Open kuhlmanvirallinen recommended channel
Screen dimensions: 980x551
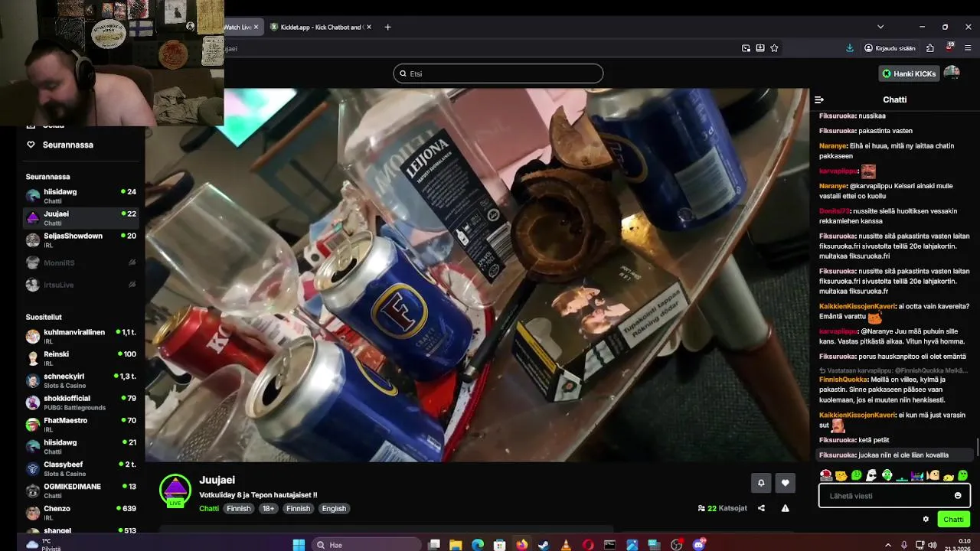pos(81,337)
